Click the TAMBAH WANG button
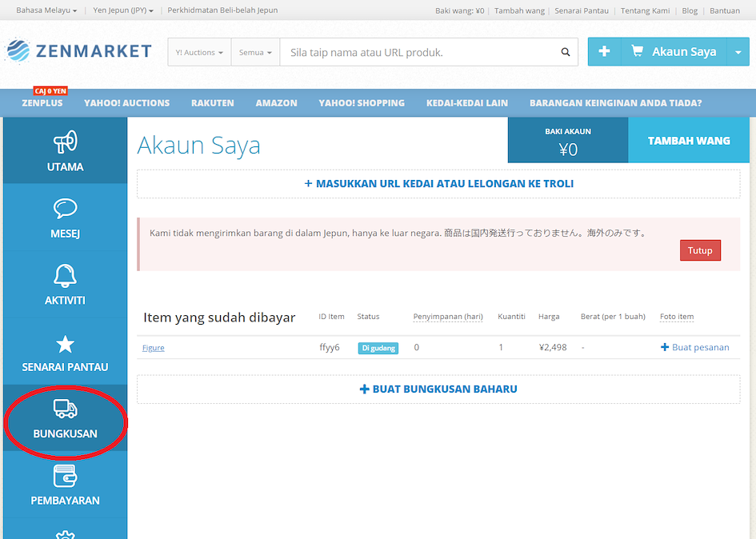 689,140
